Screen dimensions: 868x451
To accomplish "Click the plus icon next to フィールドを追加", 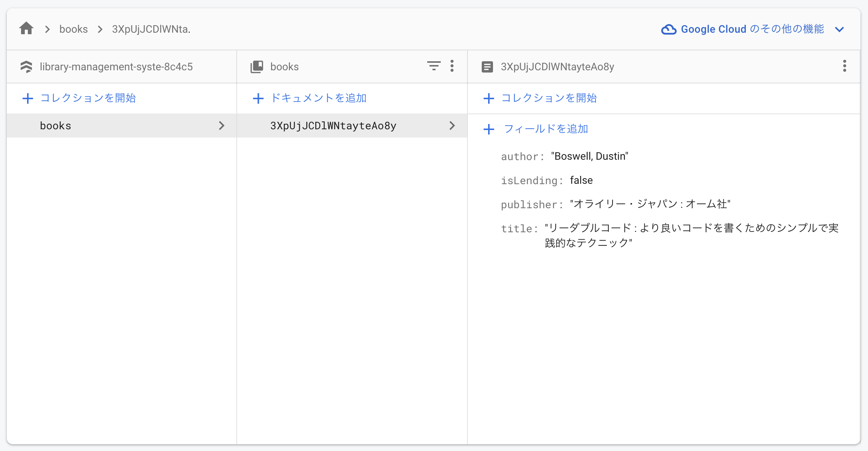I will (489, 129).
